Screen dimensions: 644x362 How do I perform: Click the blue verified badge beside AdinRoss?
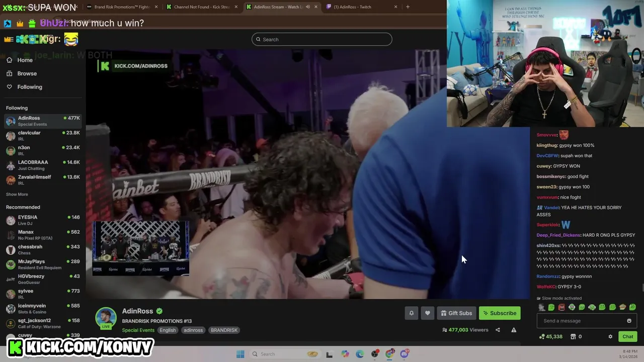coord(159,311)
